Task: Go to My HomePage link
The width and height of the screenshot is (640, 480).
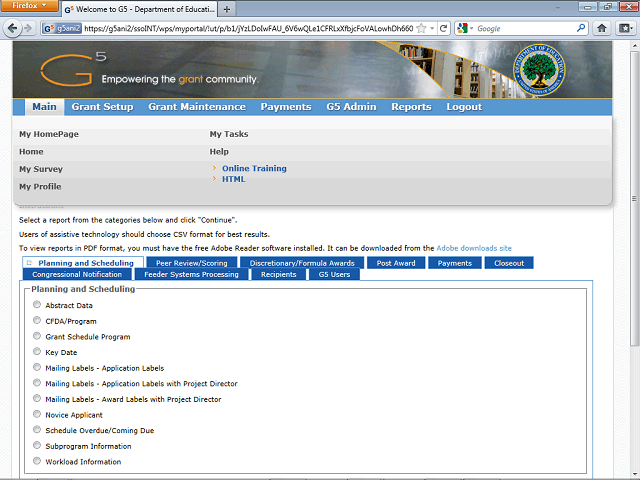Action: pyautogui.click(x=49, y=134)
